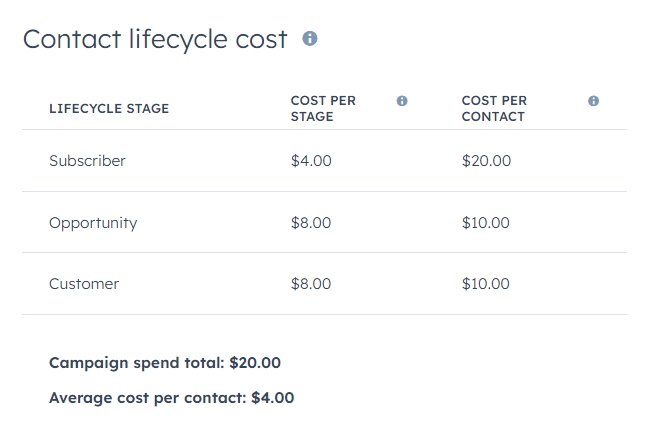The width and height of the screenshot is (651, 443).
Task: Click Customer's $8.00 cost per stage
Action: [x=311, y=284]
